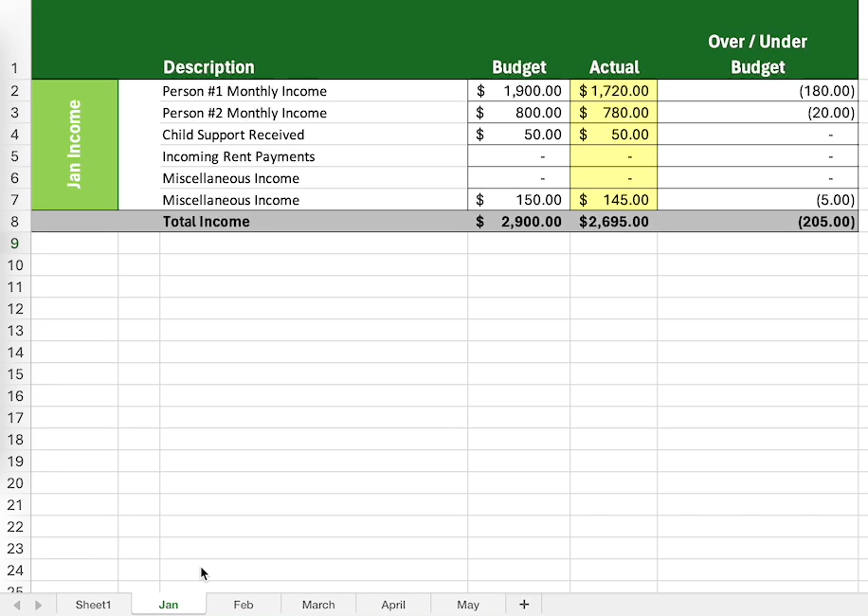Click the Budget column header cell
The width and height of the screenshot is (868, 616).
pyautogui.click(x=518, y=66)
